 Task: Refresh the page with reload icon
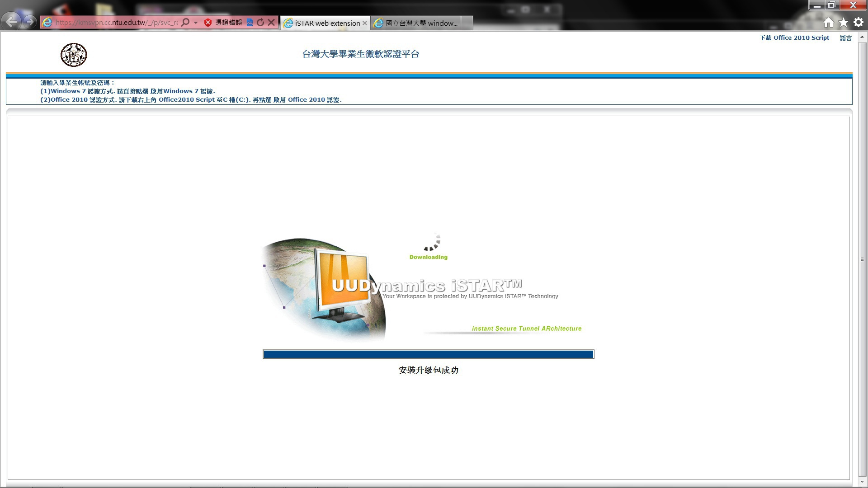point(260,23)
